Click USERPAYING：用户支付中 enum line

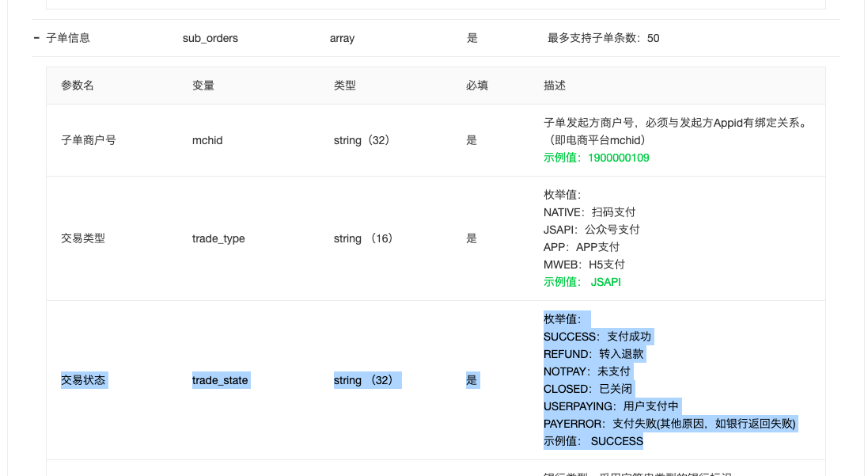[611, 406]
